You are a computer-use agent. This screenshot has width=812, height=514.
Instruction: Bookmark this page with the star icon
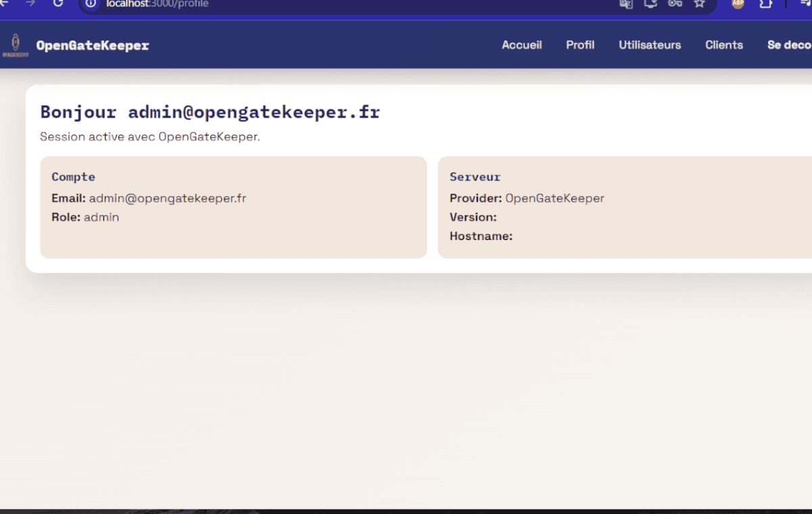698,4
